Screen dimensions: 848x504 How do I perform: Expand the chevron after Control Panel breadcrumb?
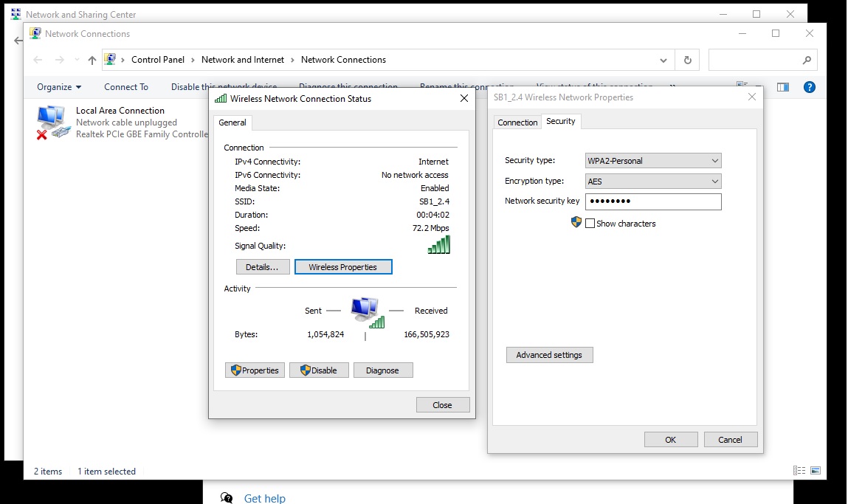(193, 60)
